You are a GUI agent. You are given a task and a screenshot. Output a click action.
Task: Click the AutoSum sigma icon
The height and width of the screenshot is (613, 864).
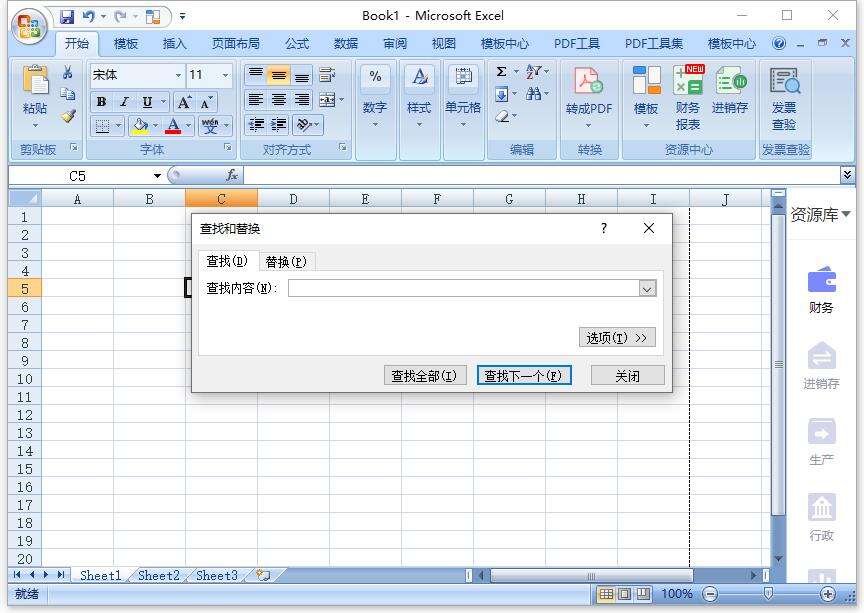[501, 72]
